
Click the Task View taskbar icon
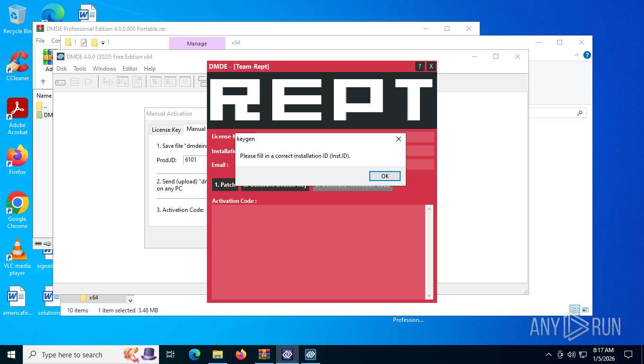click(x=170, y=355)
